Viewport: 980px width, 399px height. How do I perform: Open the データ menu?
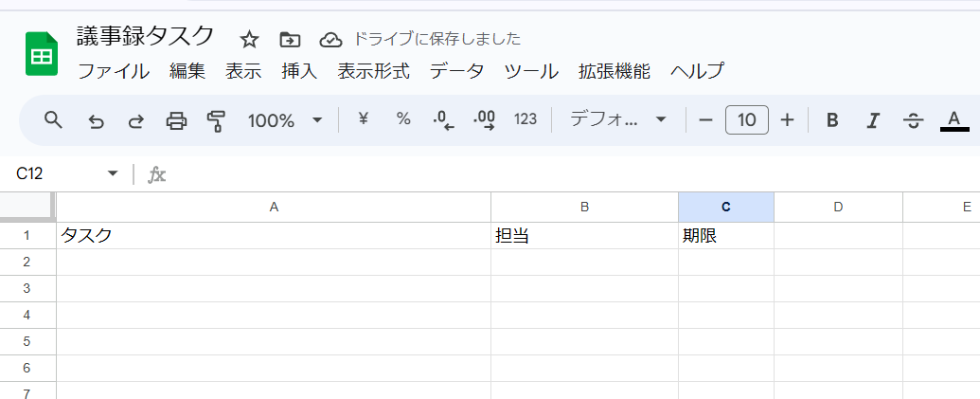click(x=457, y=71)
